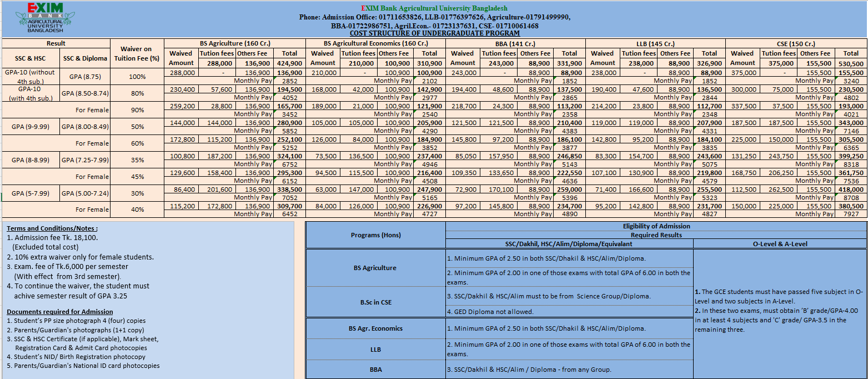Select the 'BS Agricultural Economics (160 Cr.)' header
The width and height of the screenshot is (868, 379).
coord(376,43)
